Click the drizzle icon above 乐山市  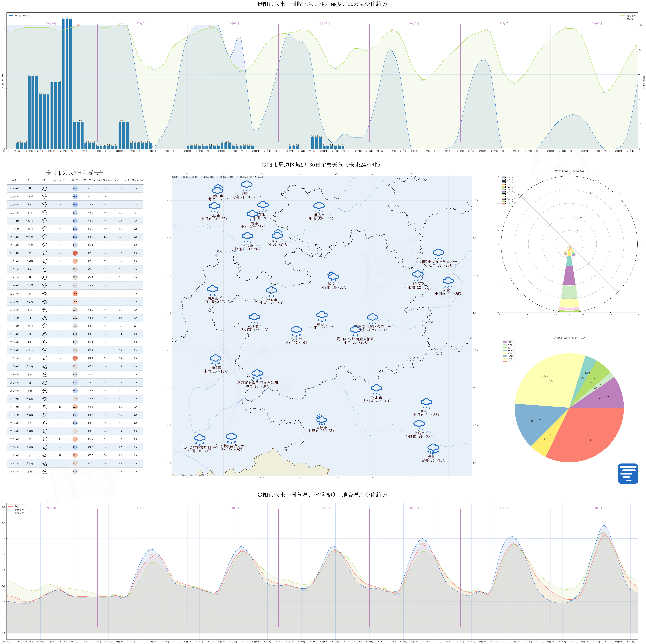point(214,208)
